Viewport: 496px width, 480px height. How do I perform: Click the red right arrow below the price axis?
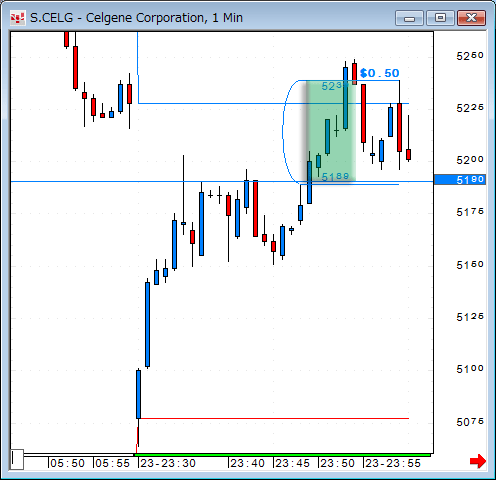[478, 461]
